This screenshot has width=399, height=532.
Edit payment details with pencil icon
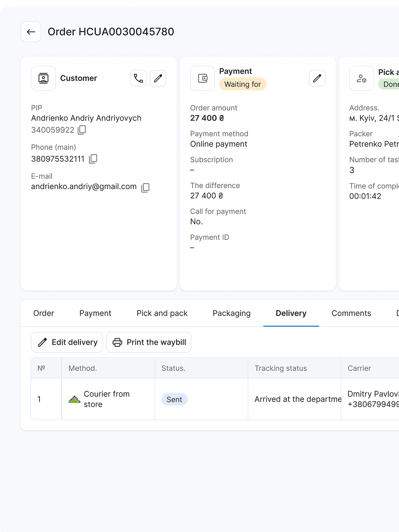click(x=317, y=78)
